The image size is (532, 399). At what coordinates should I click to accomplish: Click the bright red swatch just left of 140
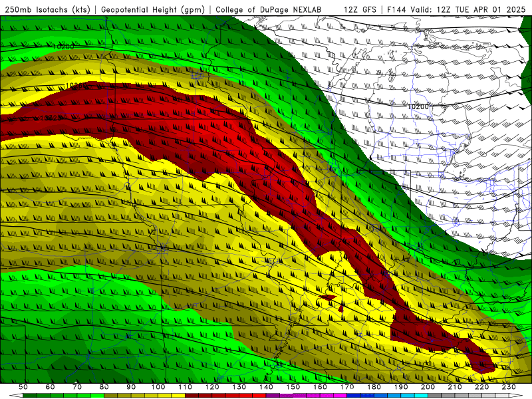(259, 396)
